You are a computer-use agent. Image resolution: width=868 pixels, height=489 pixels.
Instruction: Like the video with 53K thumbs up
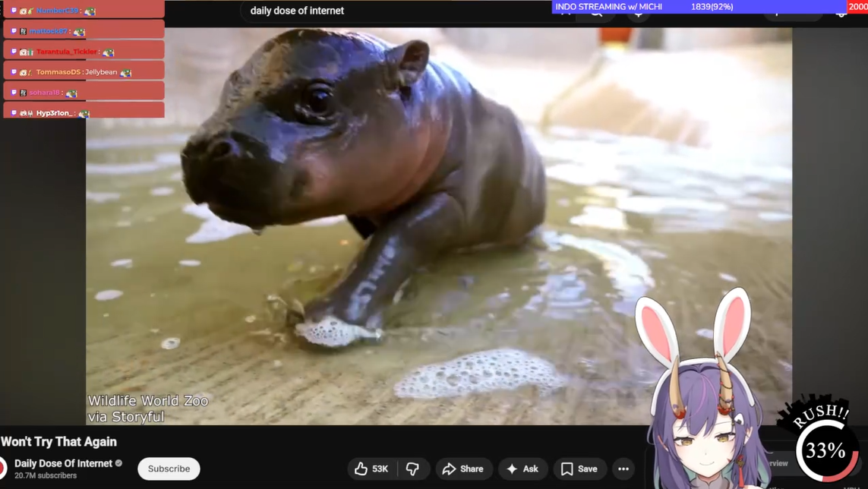tap(372, 469)
